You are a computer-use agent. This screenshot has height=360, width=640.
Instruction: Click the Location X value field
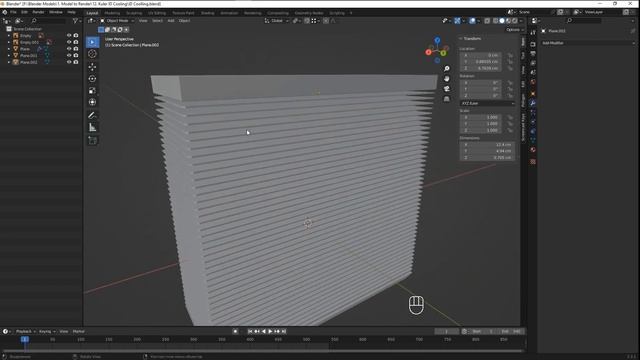pos(481,55)
